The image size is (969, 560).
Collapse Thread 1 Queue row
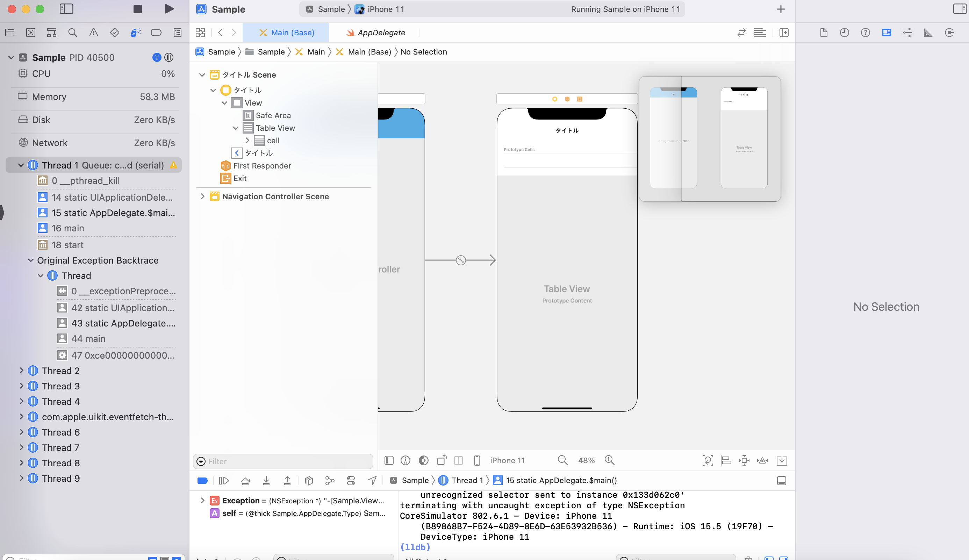point(21,165)
